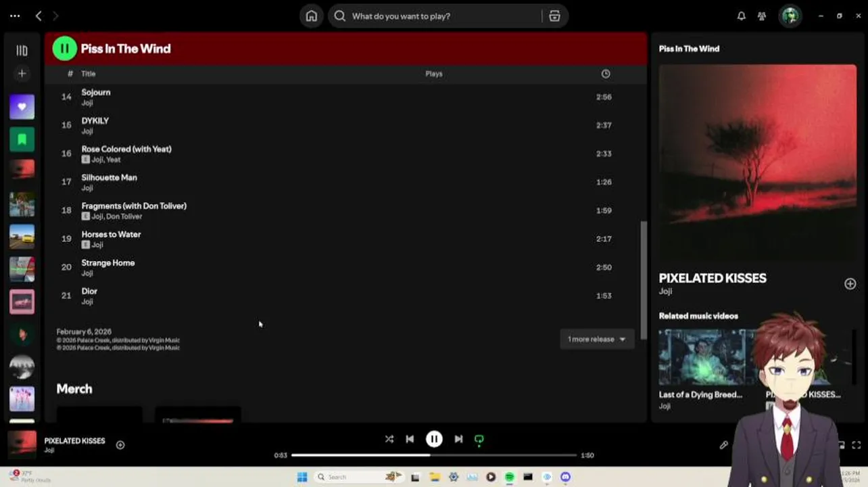
Task: Expand Your Library icon
Action: pyautogui.click(x=22, y=50)
